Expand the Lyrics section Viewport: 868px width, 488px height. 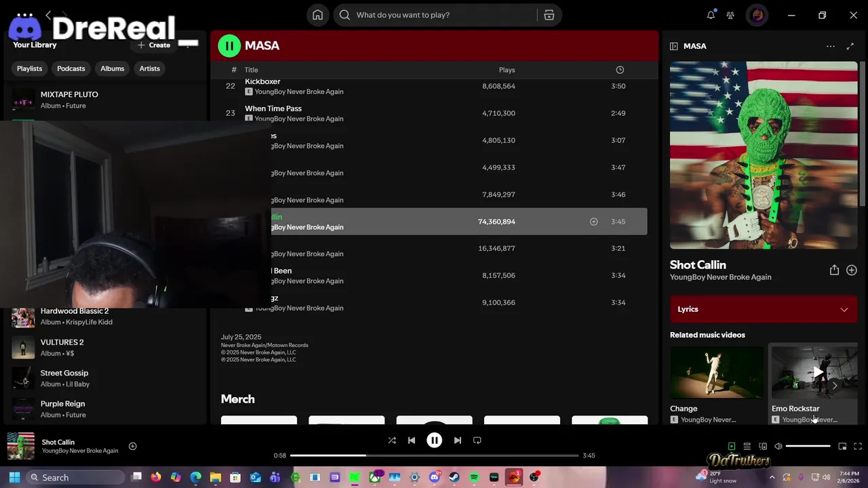[764, 309]
